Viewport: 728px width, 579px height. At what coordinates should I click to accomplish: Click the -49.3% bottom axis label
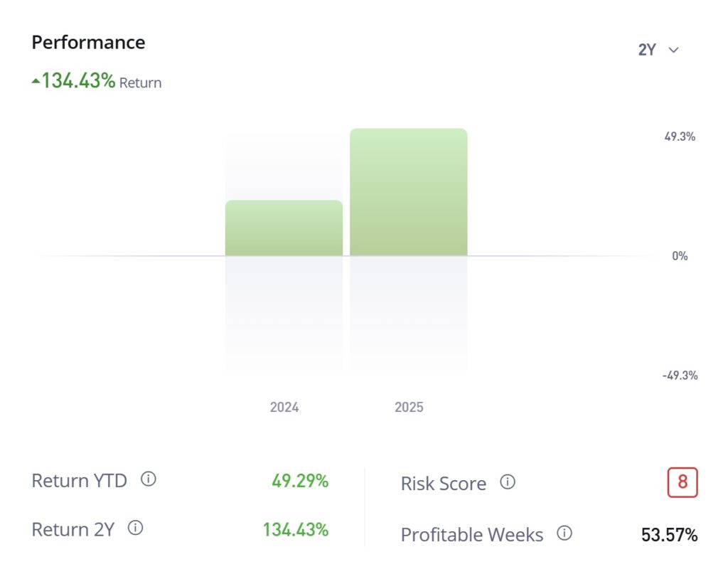point(680,376)
